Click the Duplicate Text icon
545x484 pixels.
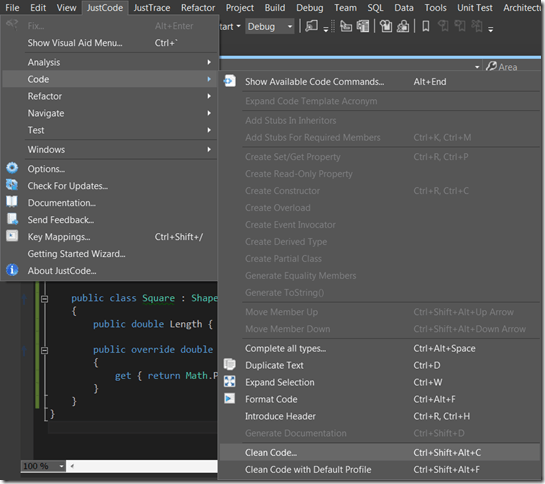pyautogui.click(x=229, y=364)
